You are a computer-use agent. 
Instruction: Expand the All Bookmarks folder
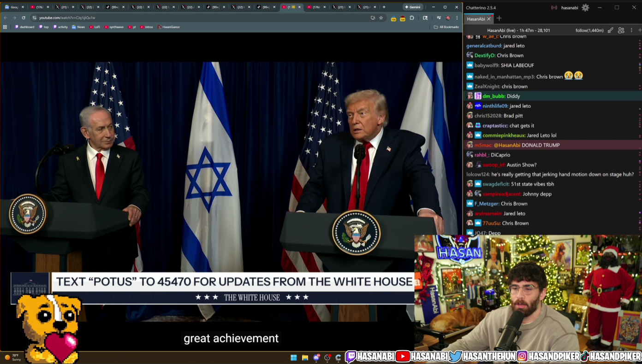pos(446,27)
